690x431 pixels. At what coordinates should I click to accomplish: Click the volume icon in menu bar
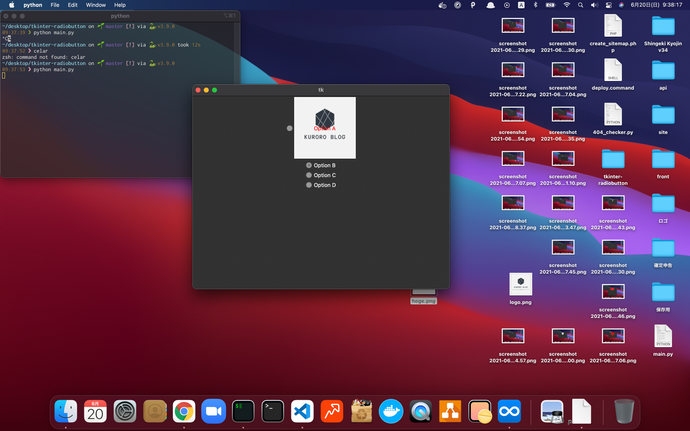pos(595,5)
